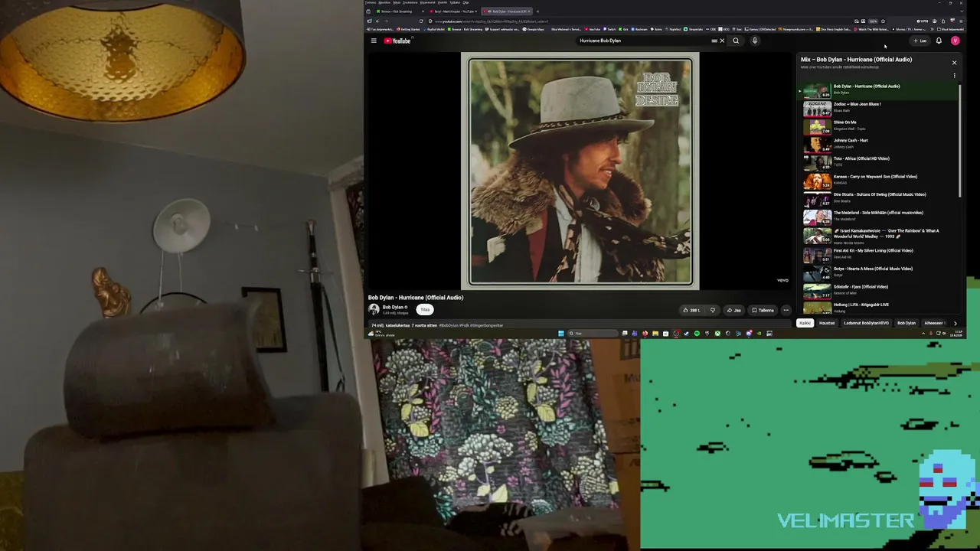Open the #BobDylan hashtag link
The image size is (980, 551).
click(449, 325)
